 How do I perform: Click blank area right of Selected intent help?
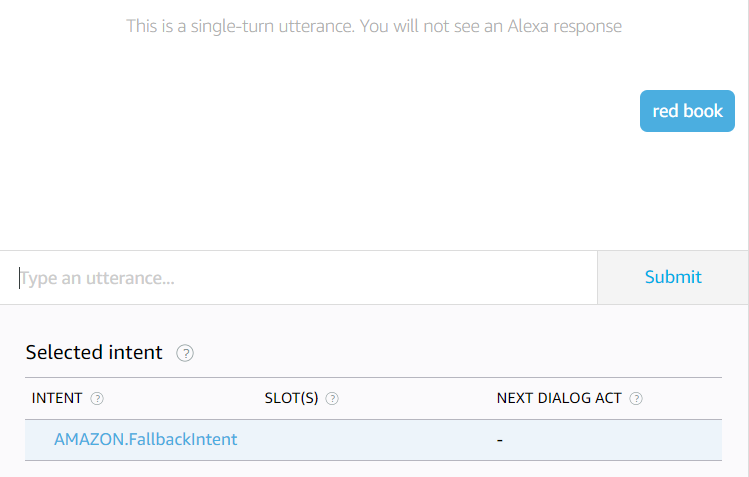(450, 353)
